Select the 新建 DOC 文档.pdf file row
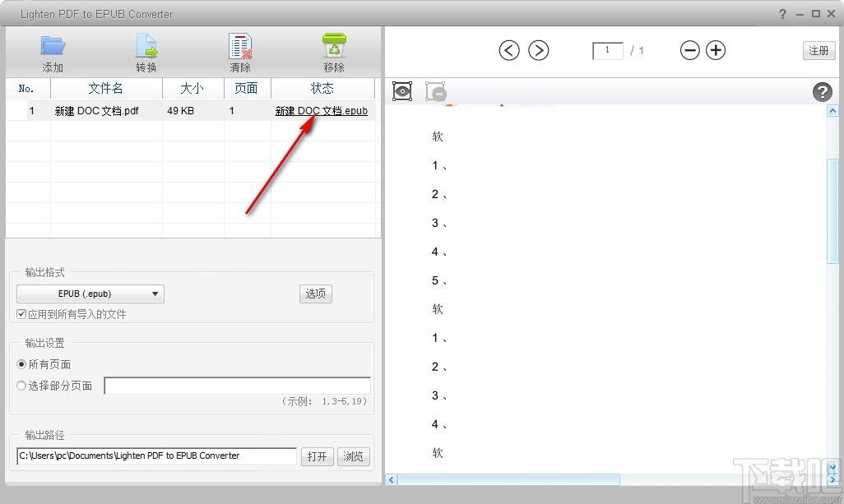The image size is (844, 504). click(190, 111)
